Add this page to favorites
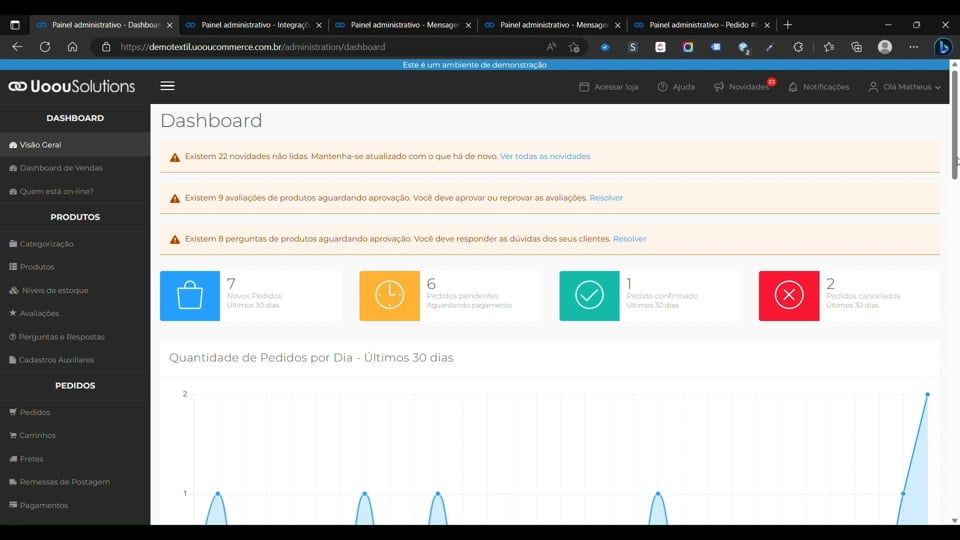This screenshot has width=960, height=540. pyautogui.click(x=574, y=47)
